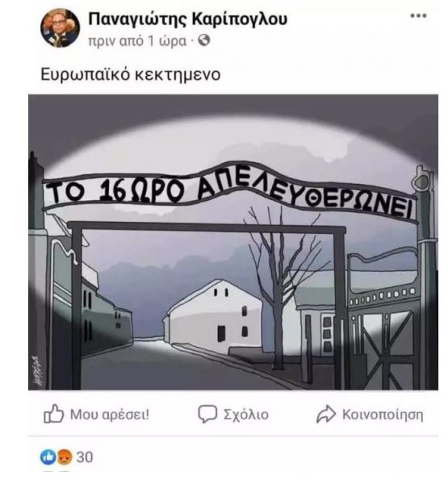Click the speech-bubble comment icon
Screen dimensions: 448x484
[207, 414]
